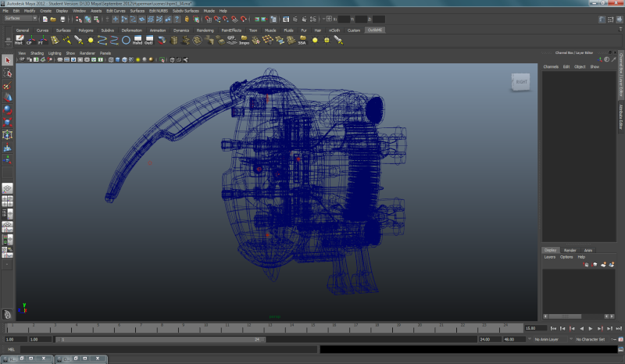Open the Lighting viewport menu

pos(55,53)
